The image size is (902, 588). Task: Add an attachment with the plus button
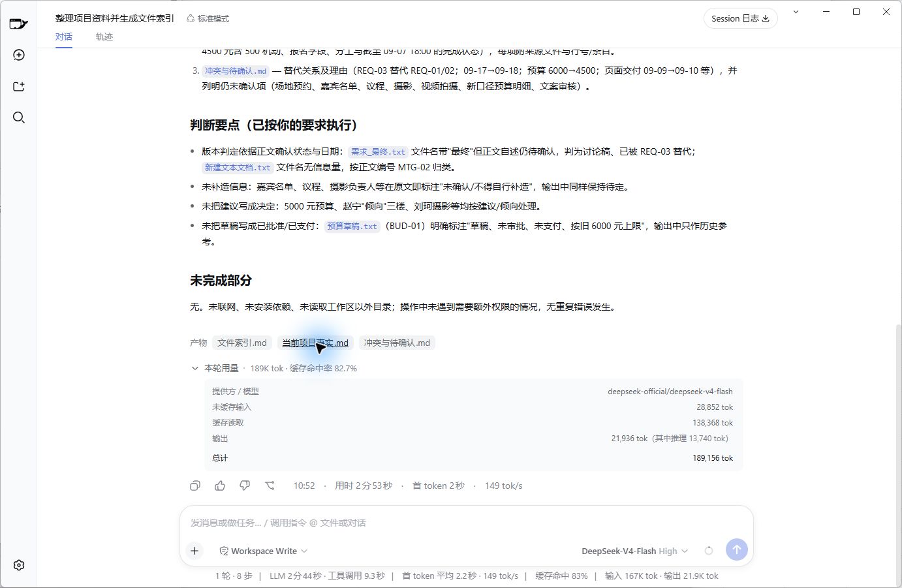[x=194, y=551]
